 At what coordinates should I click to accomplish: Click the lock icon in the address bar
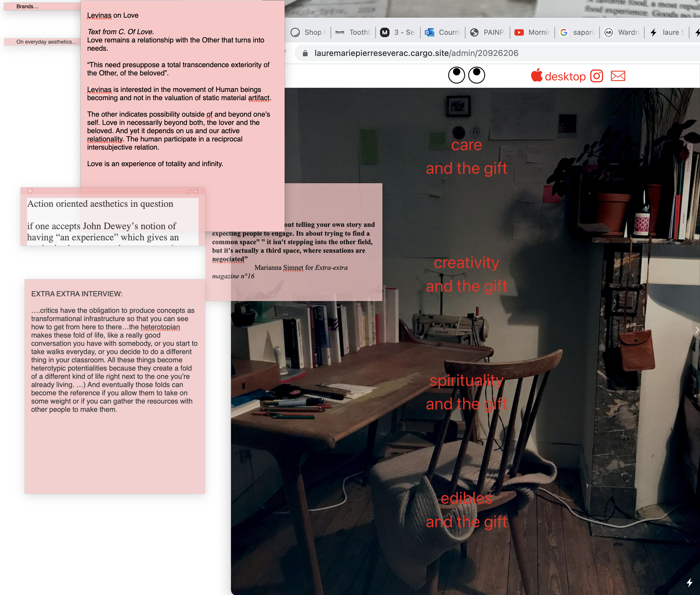305,53
